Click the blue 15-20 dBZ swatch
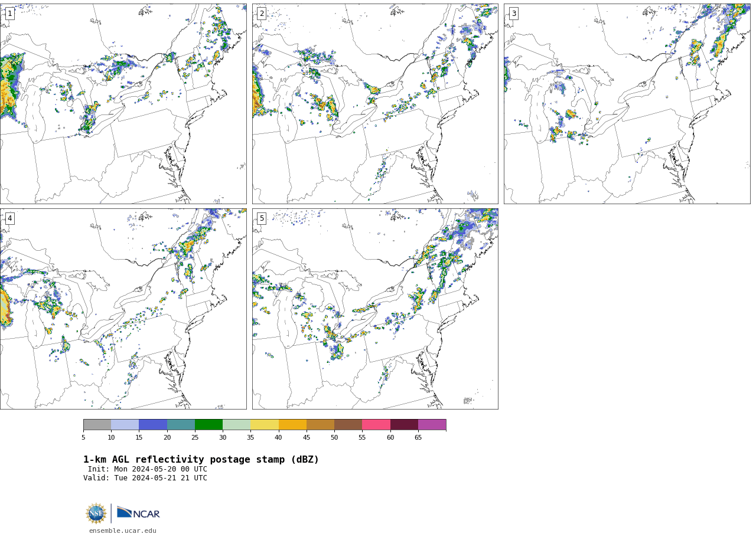 pyautogui.click(x=153, y=425)
